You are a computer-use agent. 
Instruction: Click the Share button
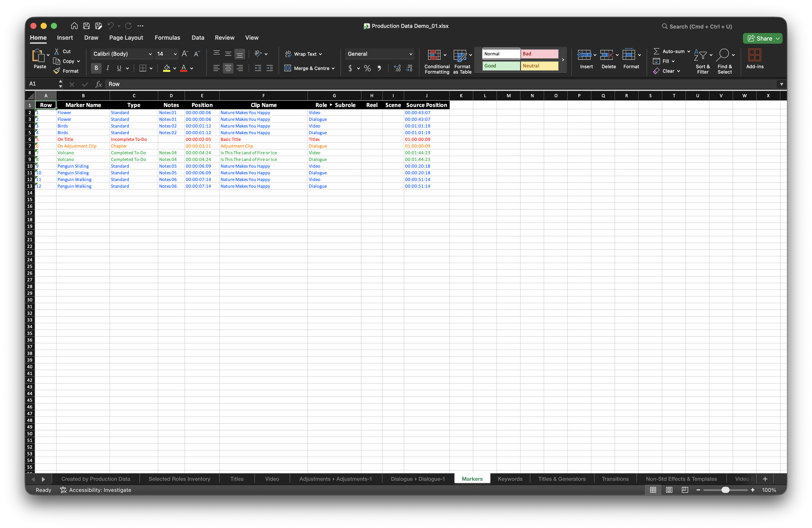pos(763,38)
